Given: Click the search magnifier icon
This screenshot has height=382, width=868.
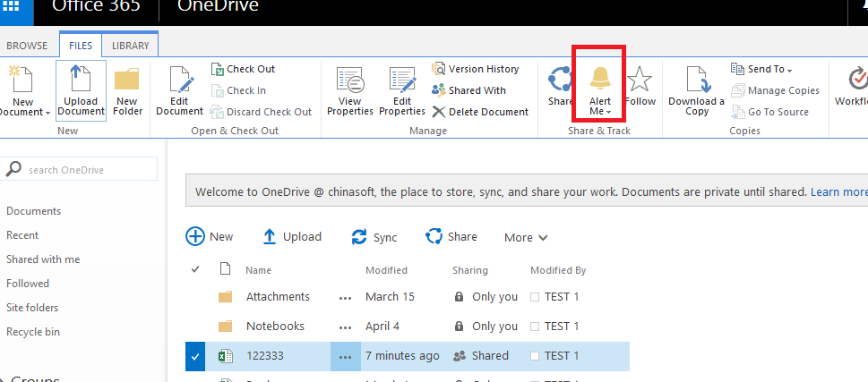Looking at the screenshot, I should (13, 169).
